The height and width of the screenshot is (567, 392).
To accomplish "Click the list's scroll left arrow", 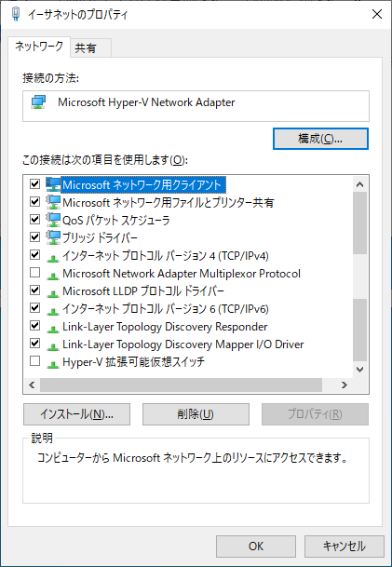I will (32, 385).
